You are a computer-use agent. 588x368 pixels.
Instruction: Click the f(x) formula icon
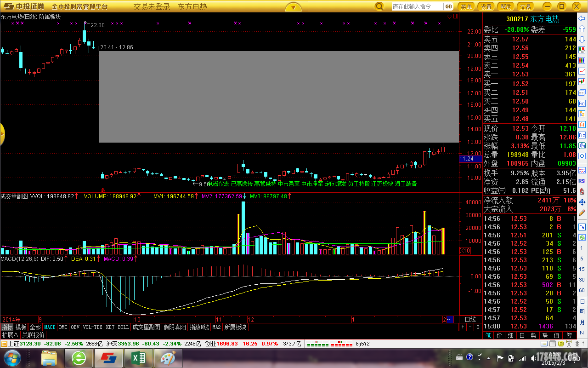582,135
